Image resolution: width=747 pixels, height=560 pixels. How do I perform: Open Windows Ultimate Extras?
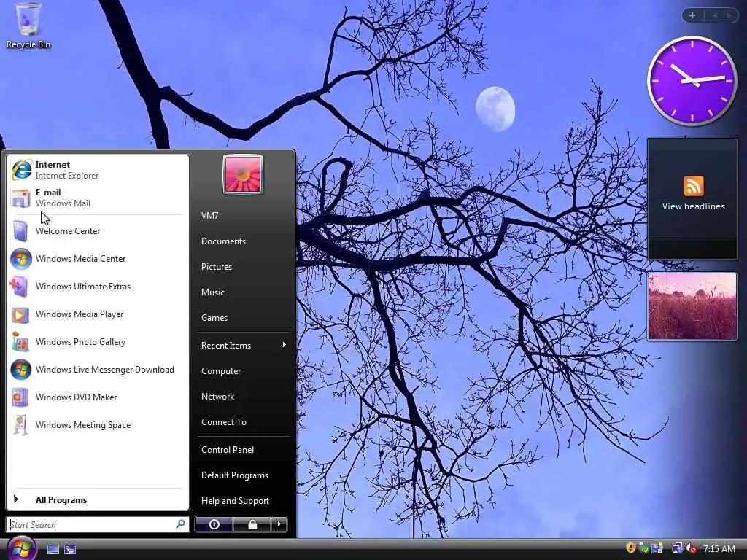[x=97, y=286]
